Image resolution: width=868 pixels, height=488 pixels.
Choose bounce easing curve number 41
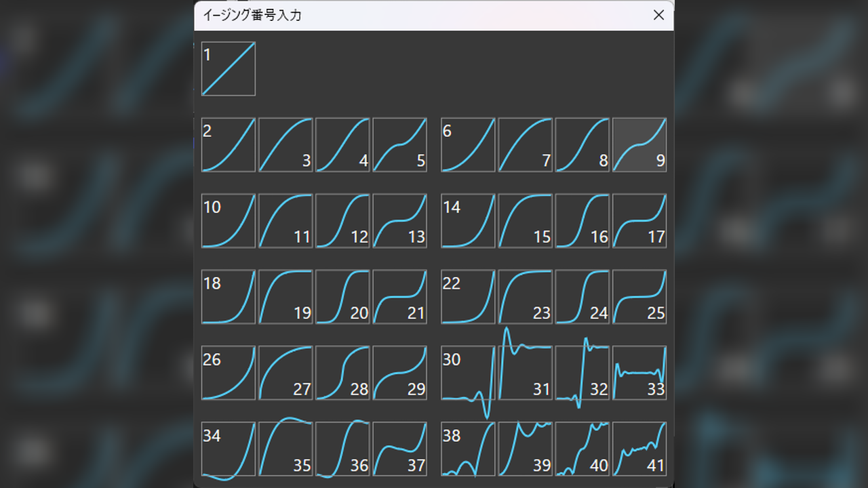tap(639, 449)
